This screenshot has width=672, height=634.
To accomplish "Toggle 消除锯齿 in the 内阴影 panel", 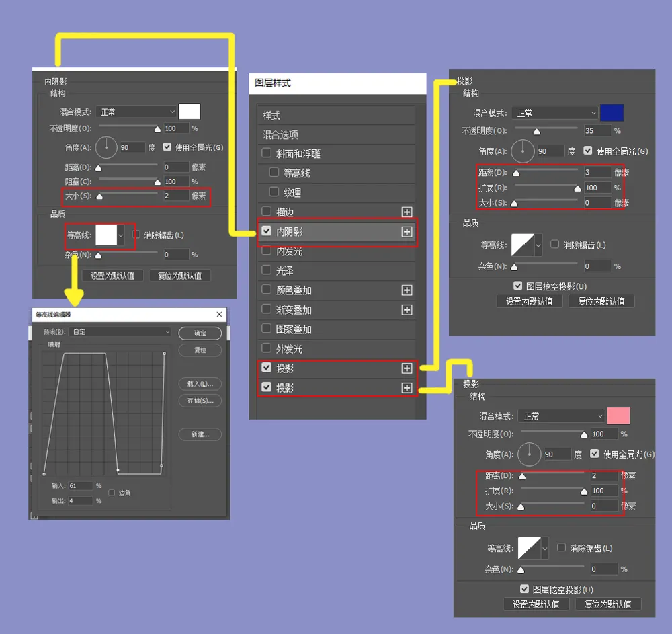I will pyautogui.click(x=136, y=235).
